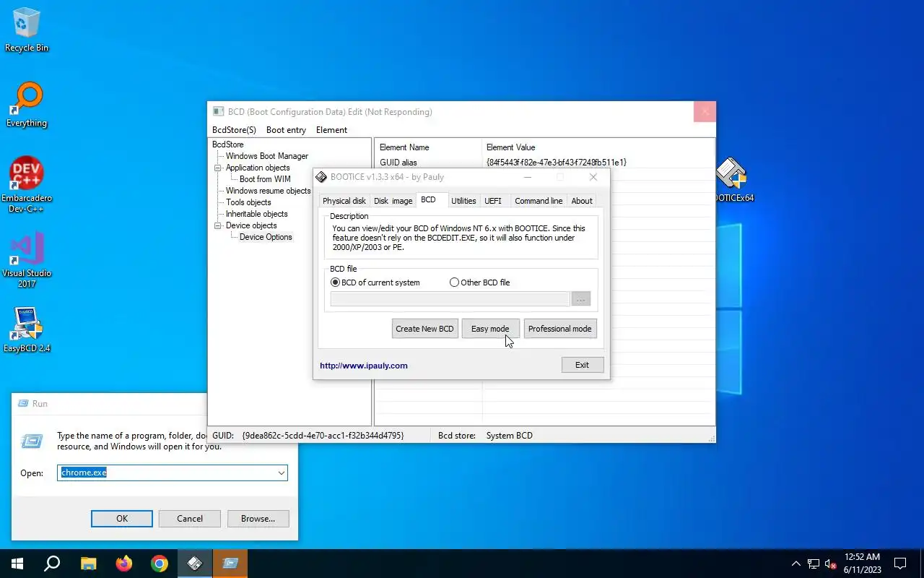
Task: Select Device Options tree item
Action: 266,237
